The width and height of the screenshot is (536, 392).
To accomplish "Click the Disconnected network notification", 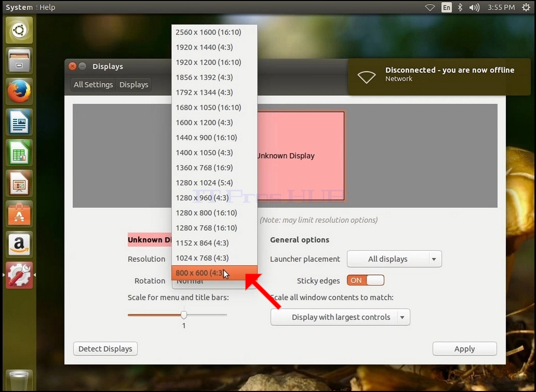I will pos(439,77).
